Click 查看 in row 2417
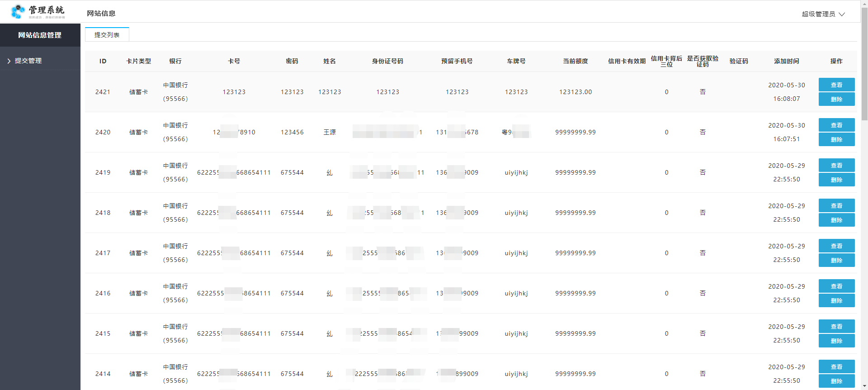 point(836,246)
